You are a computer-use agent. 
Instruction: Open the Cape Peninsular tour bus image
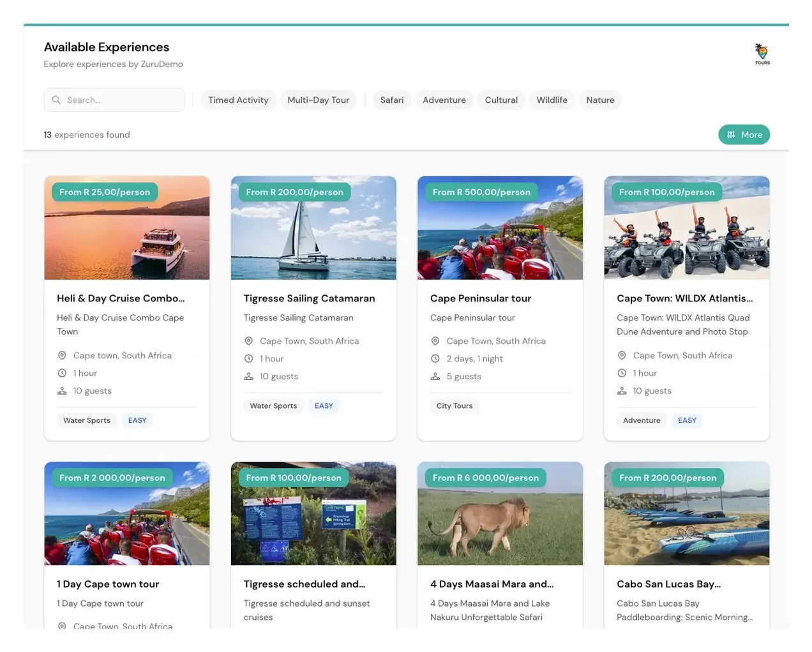coord(500,228)
